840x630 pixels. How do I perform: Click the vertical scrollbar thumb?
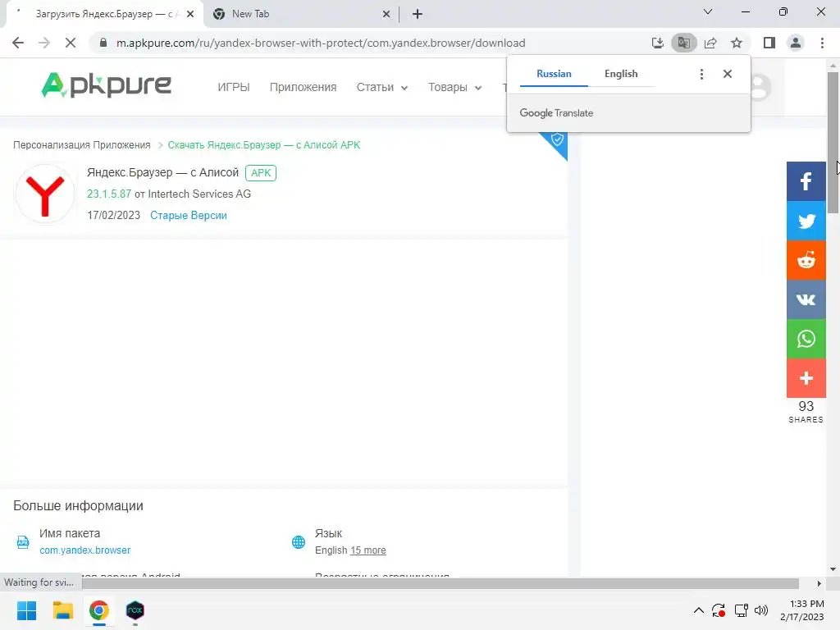pyautogui.click(x=833, y=142)
